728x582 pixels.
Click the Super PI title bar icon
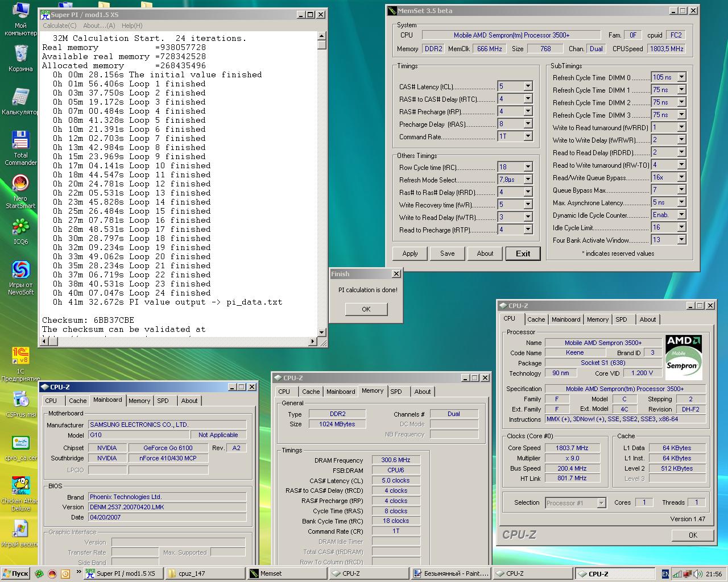pyautogui.click(x=45, y=15)
